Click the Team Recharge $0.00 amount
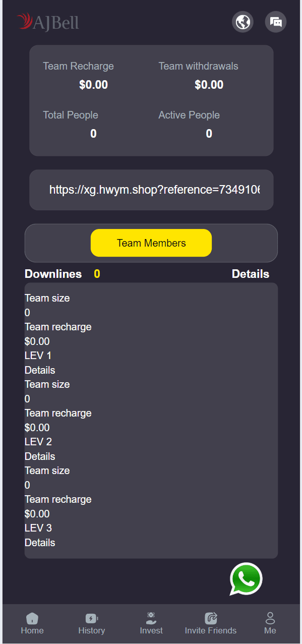Viewport: 302px width, 644px height. 93,85
